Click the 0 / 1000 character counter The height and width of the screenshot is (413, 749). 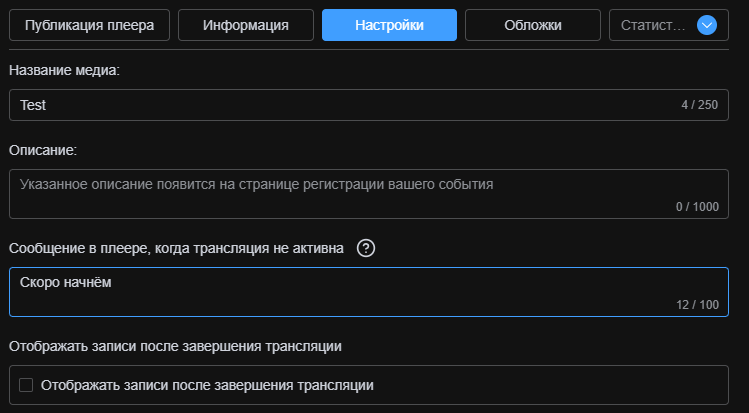[x=697, y=207]
